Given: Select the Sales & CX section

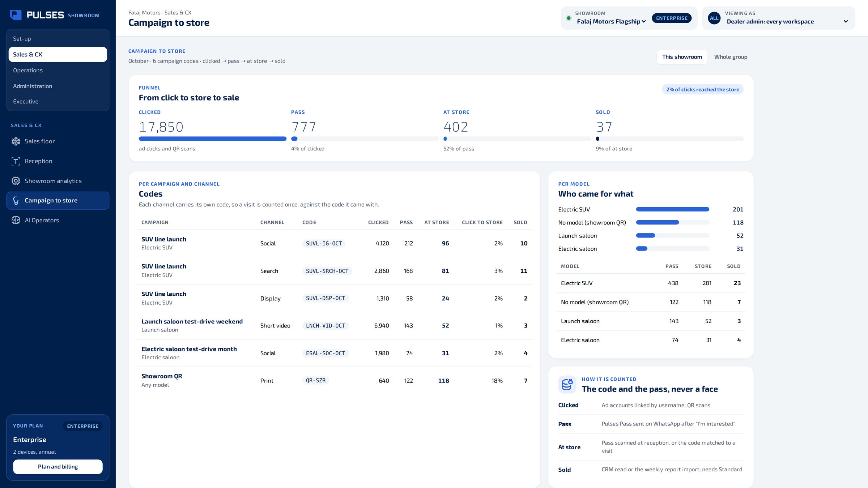Looking at the screenshot, I should (x=58, y=55).
